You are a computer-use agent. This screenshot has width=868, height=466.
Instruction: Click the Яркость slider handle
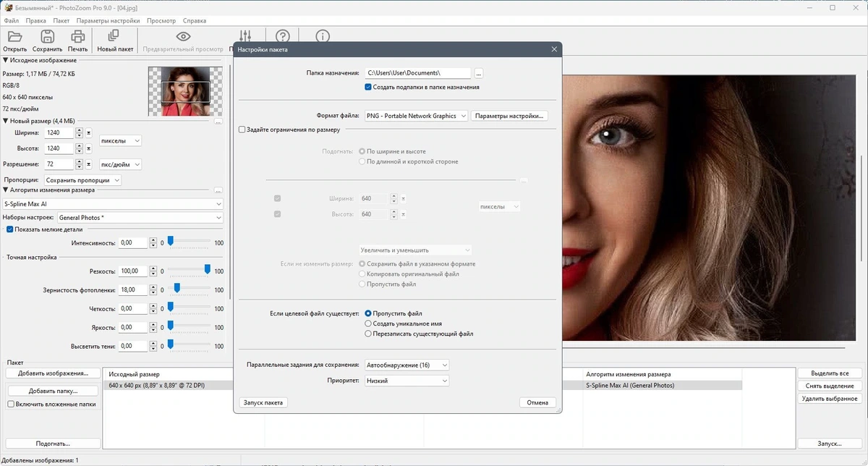pos(171,326)
